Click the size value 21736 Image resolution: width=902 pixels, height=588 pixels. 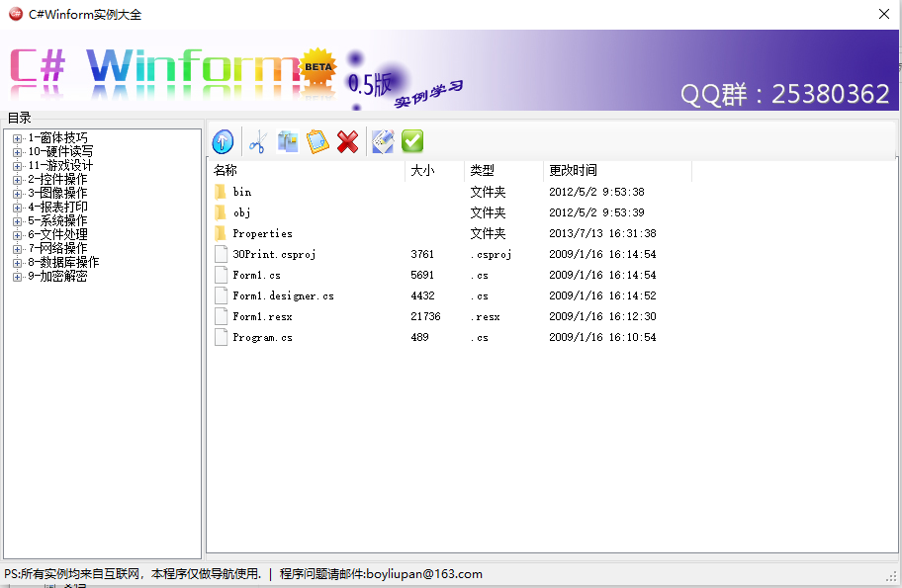click(x=425, y=316)
